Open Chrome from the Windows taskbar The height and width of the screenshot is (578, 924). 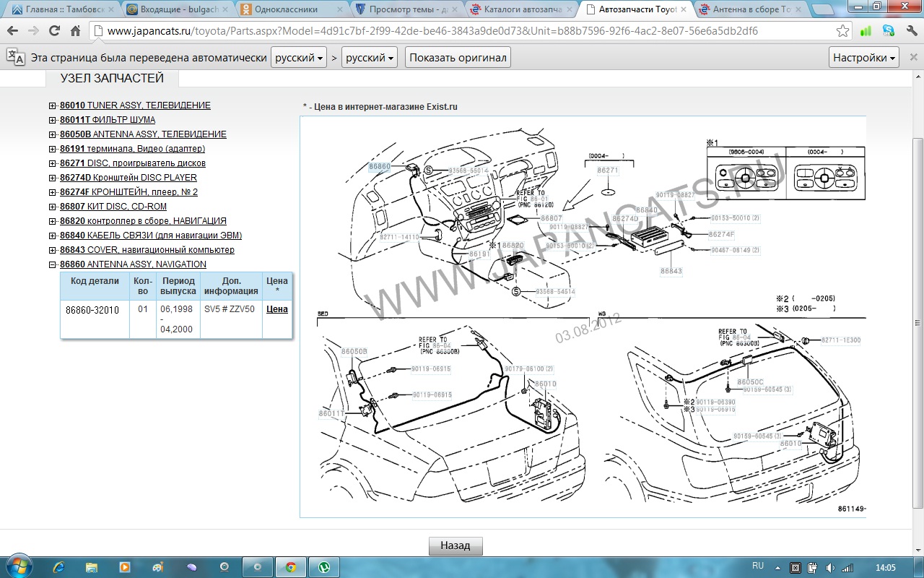pyautogui.click(x=290, y=567)
